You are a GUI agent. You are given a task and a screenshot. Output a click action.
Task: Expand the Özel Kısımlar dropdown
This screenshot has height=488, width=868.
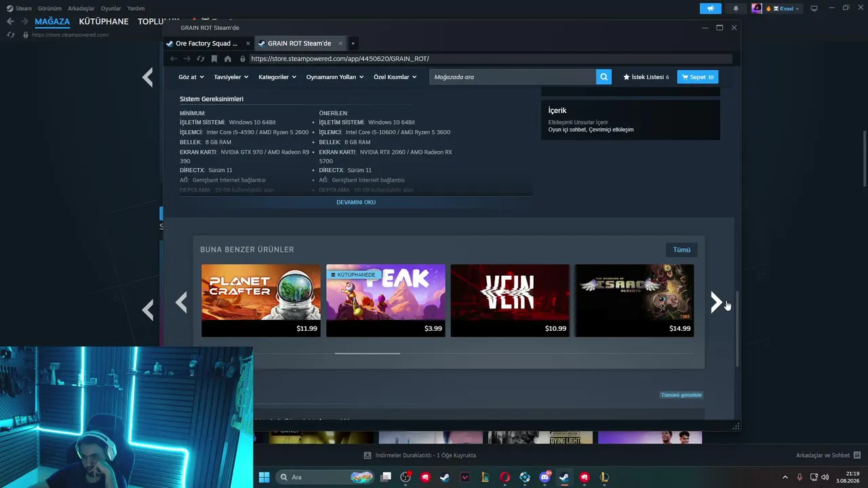pos(395,77)
